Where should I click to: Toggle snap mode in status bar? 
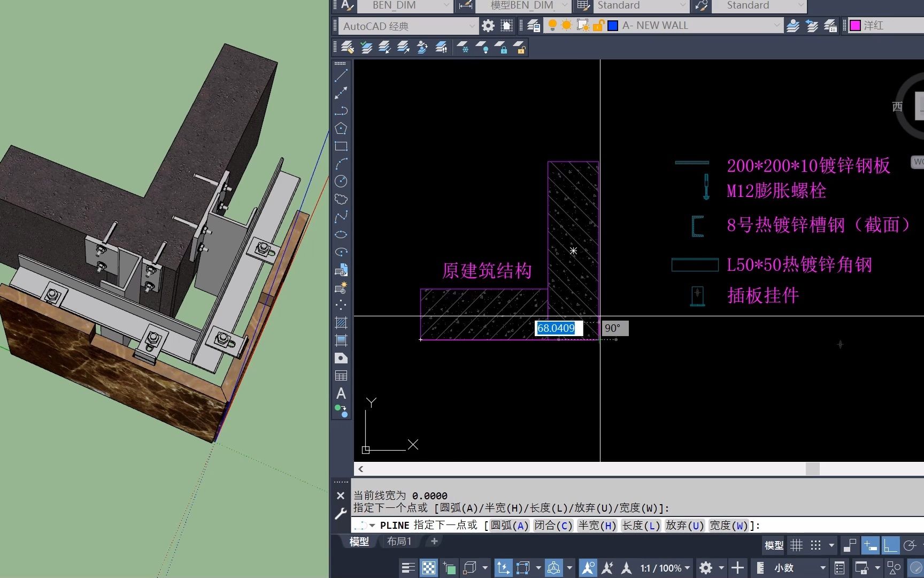(815, 545)
